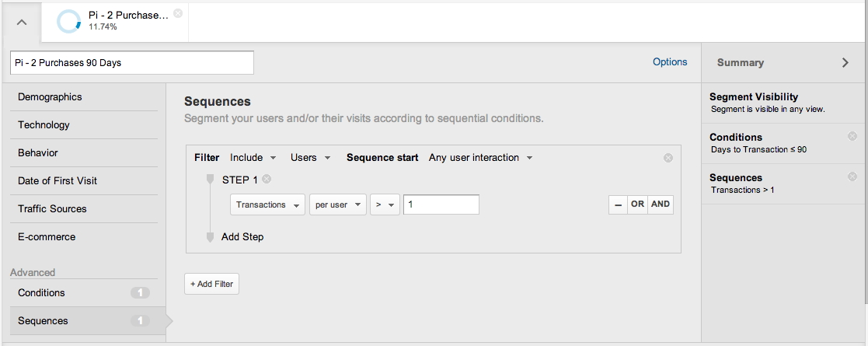Click the segment name input field
This screenshot has height=346, width=868.
coord(132,63)
